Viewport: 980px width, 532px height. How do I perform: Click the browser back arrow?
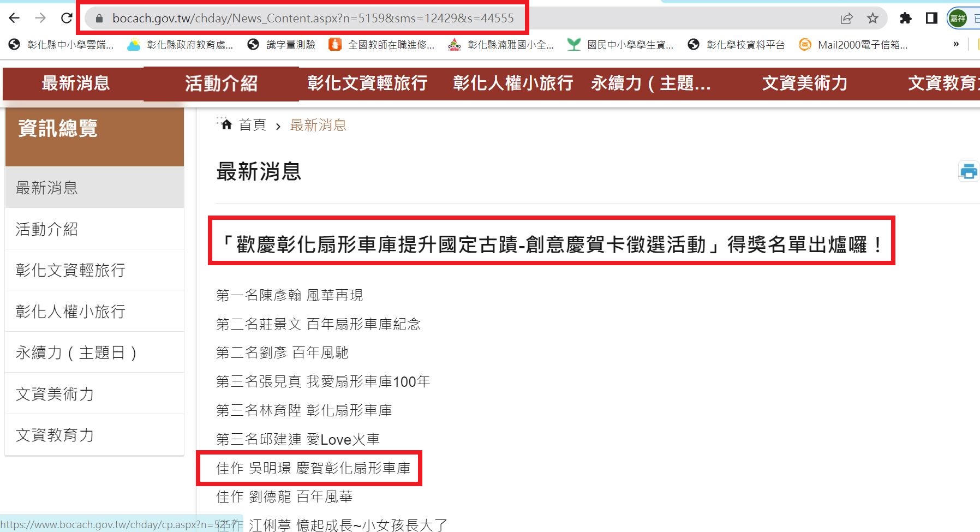15,18
